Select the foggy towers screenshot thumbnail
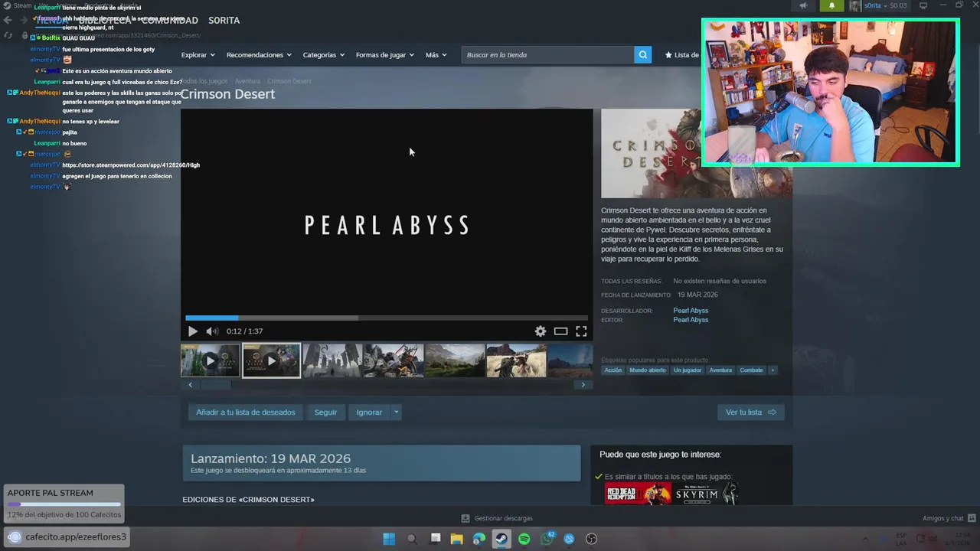This screenshot has height=551, width=980. (332, 360)
